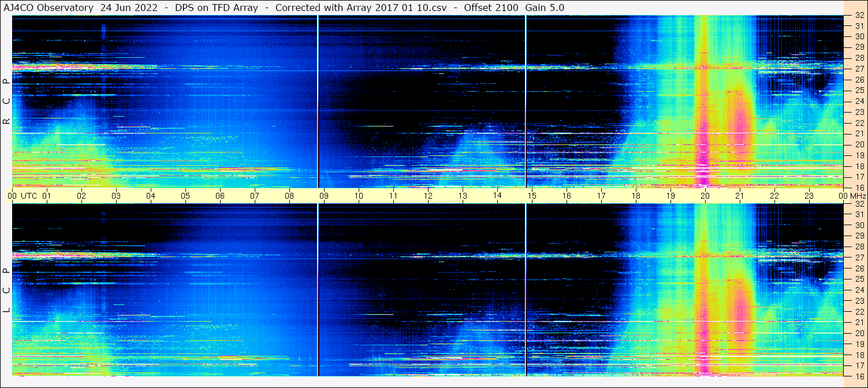Viewport: 868px width, 388px height.
Task: Click "DPS on TFD Array" in the header
Action: click(x=217, y=8)
